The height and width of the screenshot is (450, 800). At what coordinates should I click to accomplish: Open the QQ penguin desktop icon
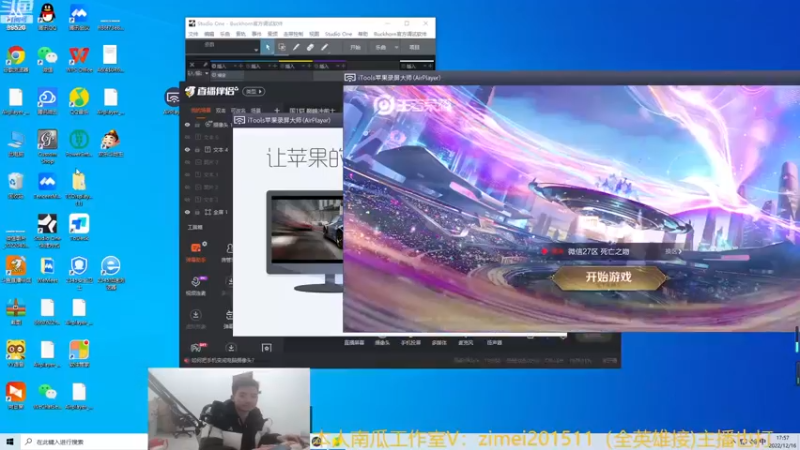47,13
